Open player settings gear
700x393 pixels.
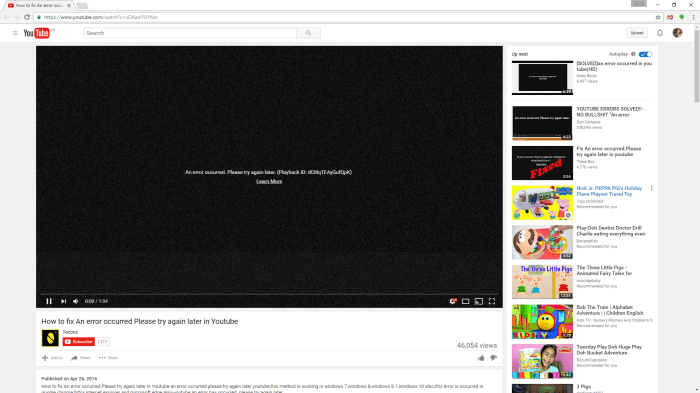[453, 301]
